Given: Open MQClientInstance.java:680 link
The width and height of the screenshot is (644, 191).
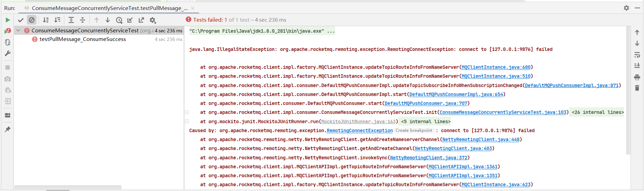Looking at the screenshot, I should [x=496, y=67].
